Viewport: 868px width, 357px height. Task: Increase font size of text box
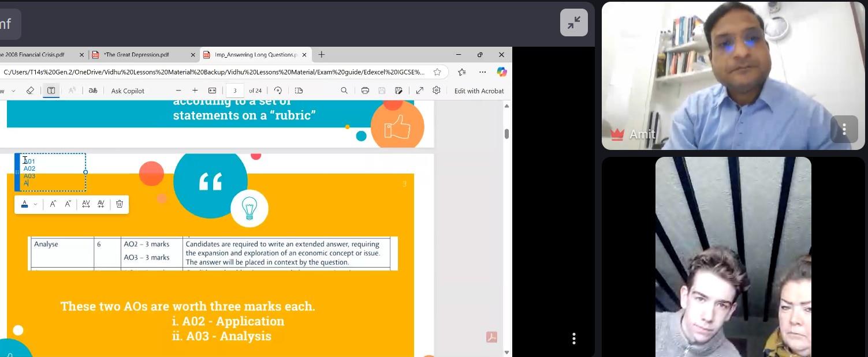pos(53,204)
